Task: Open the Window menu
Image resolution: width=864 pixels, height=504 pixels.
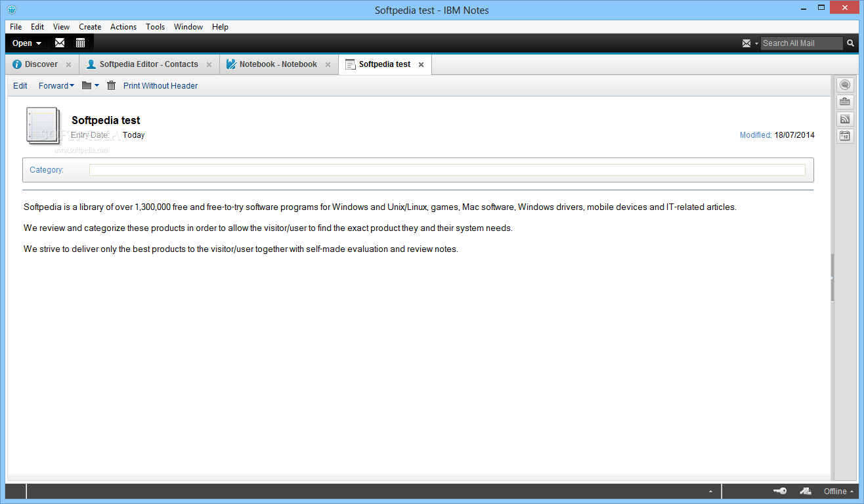Action: point(188,27)
